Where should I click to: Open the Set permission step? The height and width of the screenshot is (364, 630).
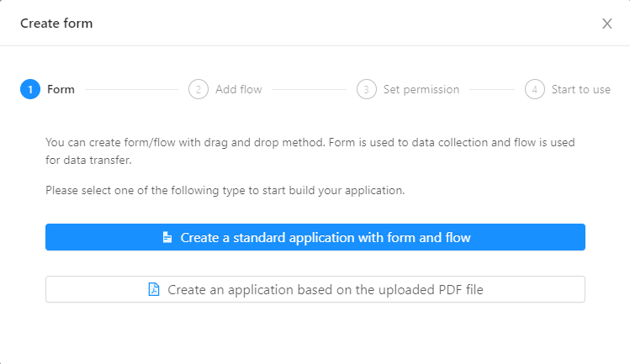click(x=421, y=89)
